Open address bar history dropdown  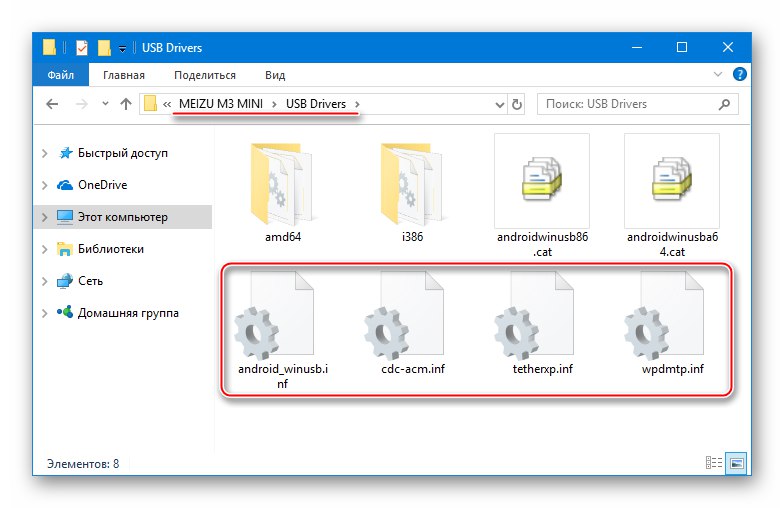(x=499, y=104)
